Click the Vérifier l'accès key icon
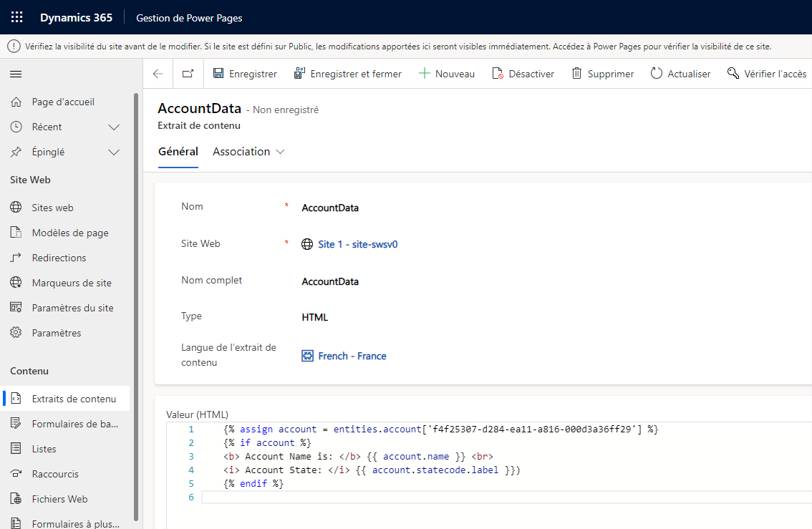This screenshot has height=529, width=812. pyautogui.click(x=733, y=74)
